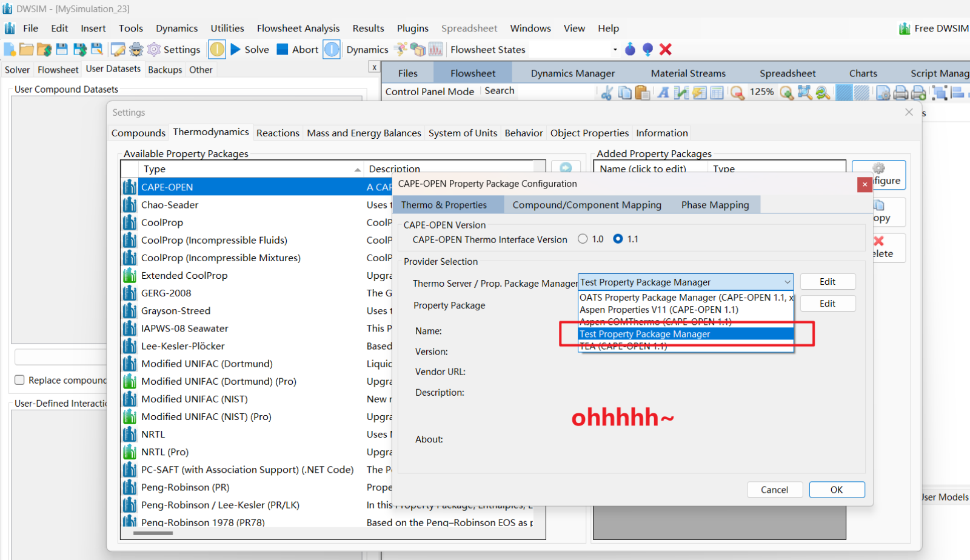Click the zoom out magnifier icon

point(737,92)
